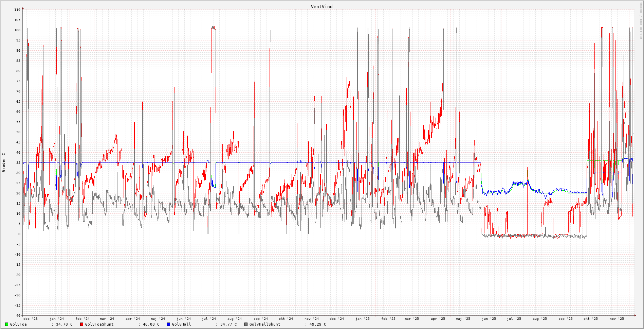The width and height of the screenshot is (644, 329).
Task: Click the RRDTOOL / TOBI OETIKER watermark
Action: pos(641,20)
